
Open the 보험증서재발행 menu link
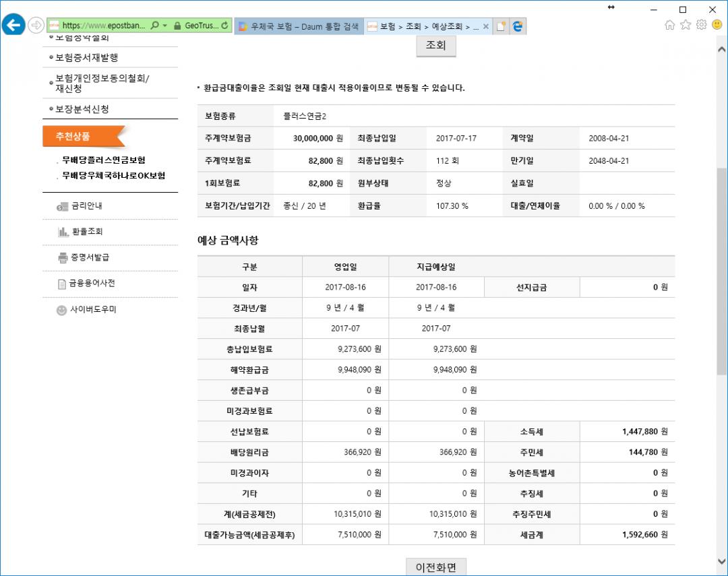pyautogui.click(x=86, y=57)
